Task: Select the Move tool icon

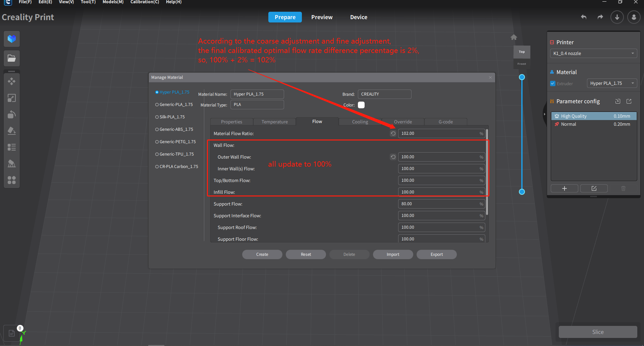Action: click(x=12, y=81)
